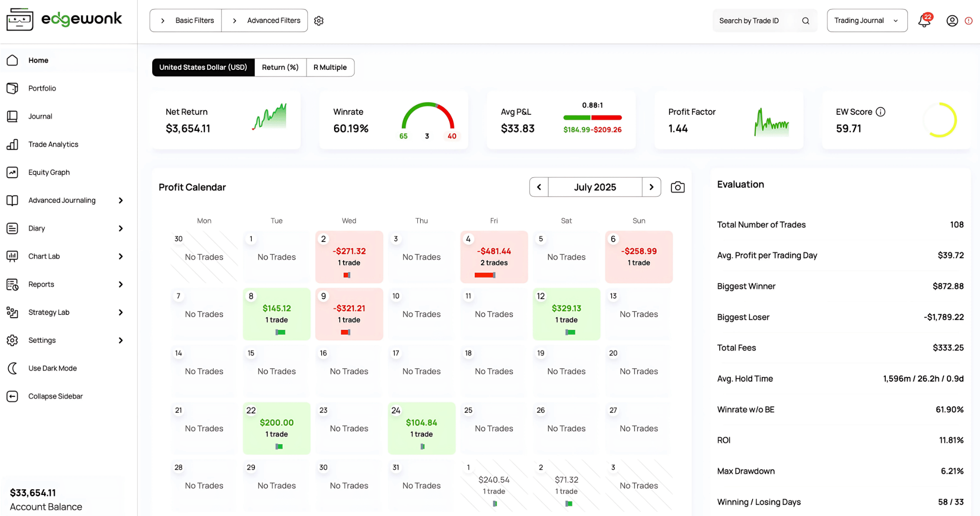Select the Chart Lab icon
This screenshot has height=516, width=980.
tap(12, 256)
